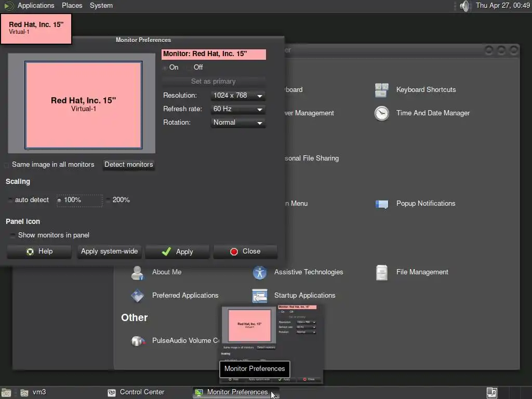Enable Same image in all monitors
Viewport: 532px width, 399px height.
click(7, 165)
